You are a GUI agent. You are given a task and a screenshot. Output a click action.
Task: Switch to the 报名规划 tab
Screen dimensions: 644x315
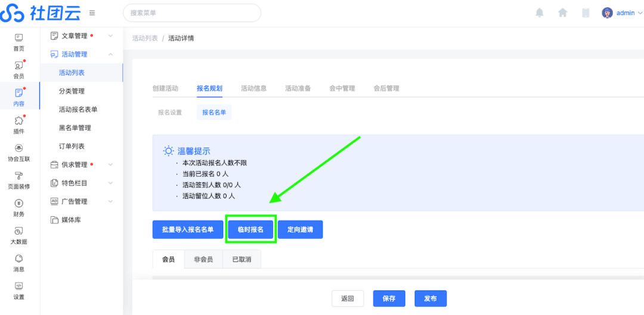tap(209, 88)
